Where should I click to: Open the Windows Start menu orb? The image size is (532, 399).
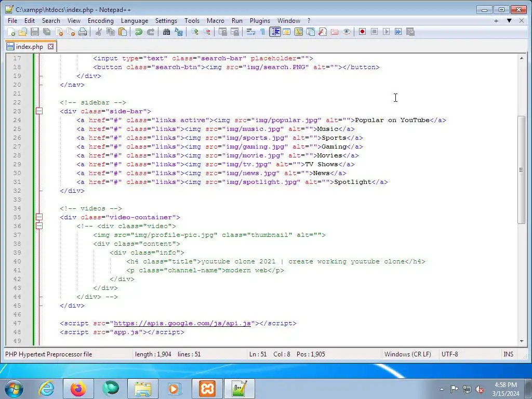(x=14, y=389)
